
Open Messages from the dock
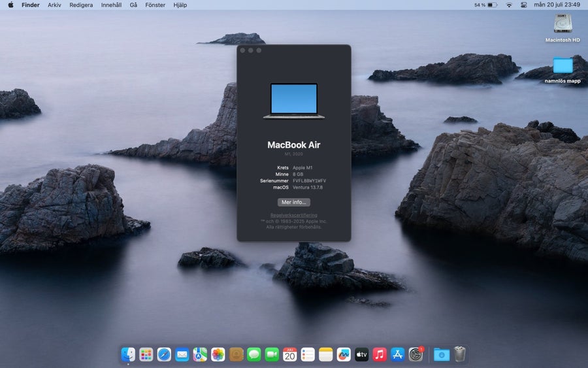[254, 354]
